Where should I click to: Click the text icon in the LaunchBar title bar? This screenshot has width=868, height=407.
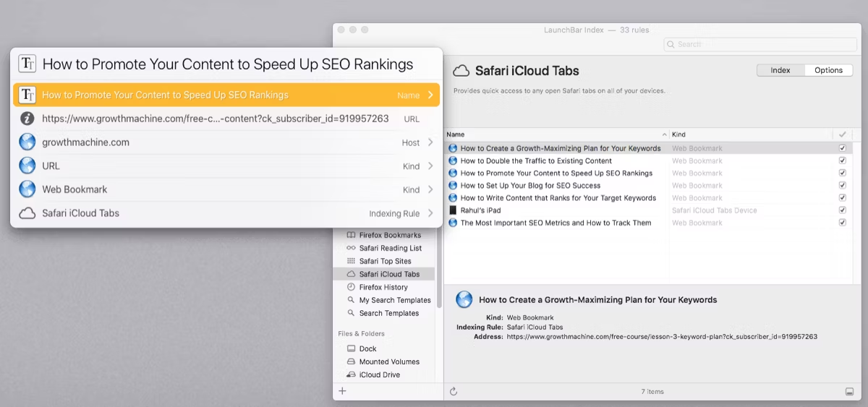(x=27, y=64)
